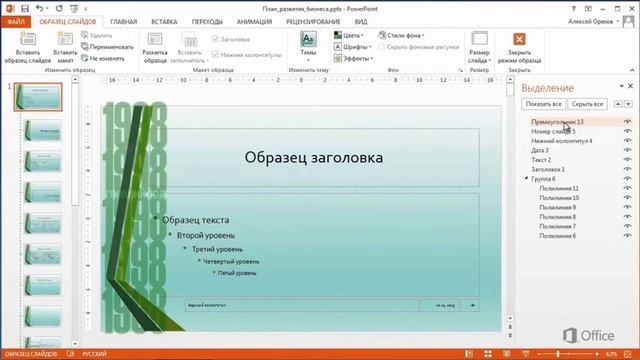Open Master Layout (Разметка образца)

[155, 47]
